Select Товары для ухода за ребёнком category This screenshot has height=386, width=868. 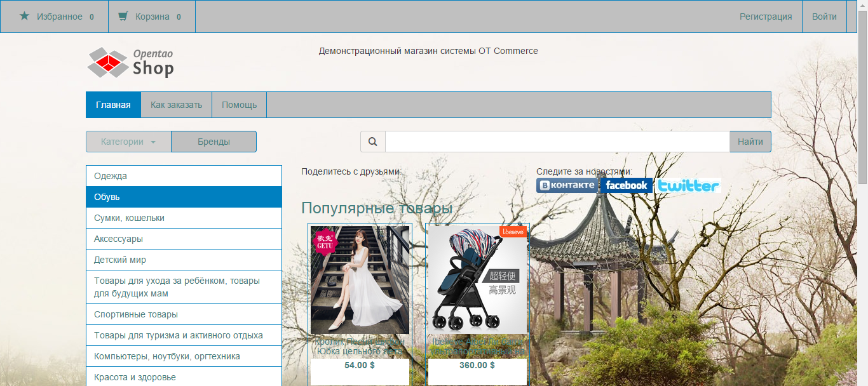[x=184, y=287]
